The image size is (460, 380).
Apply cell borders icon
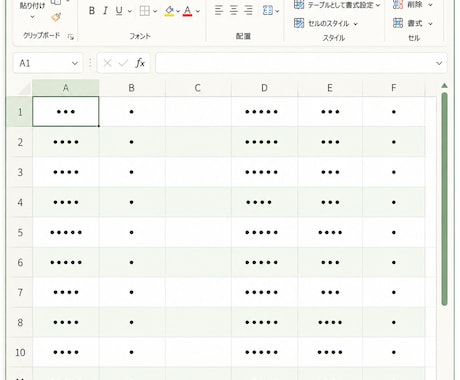[145, 11]
